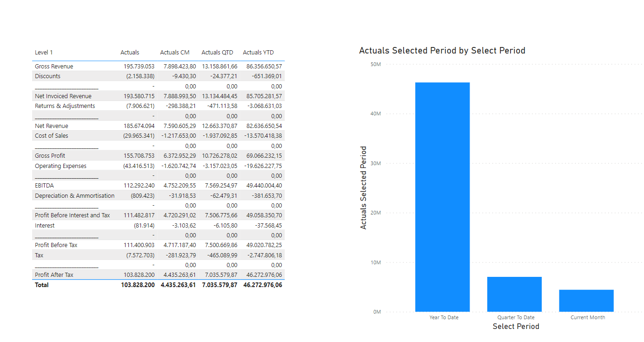Screen dimensions: 644x342
Task: Sort table by Actuals CM header
Action: (174, 53)
